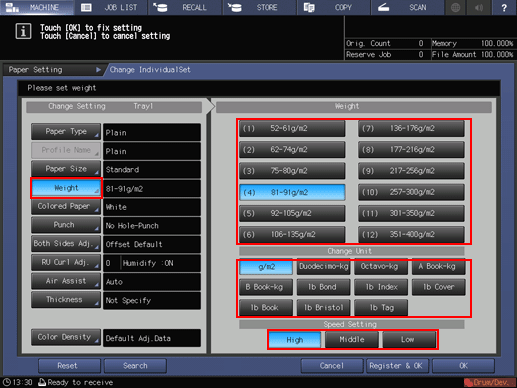The width and height of the screenshot is (517, 388).
Task: Select weight (1) 52-61g/m2
Action: [292, 129]
